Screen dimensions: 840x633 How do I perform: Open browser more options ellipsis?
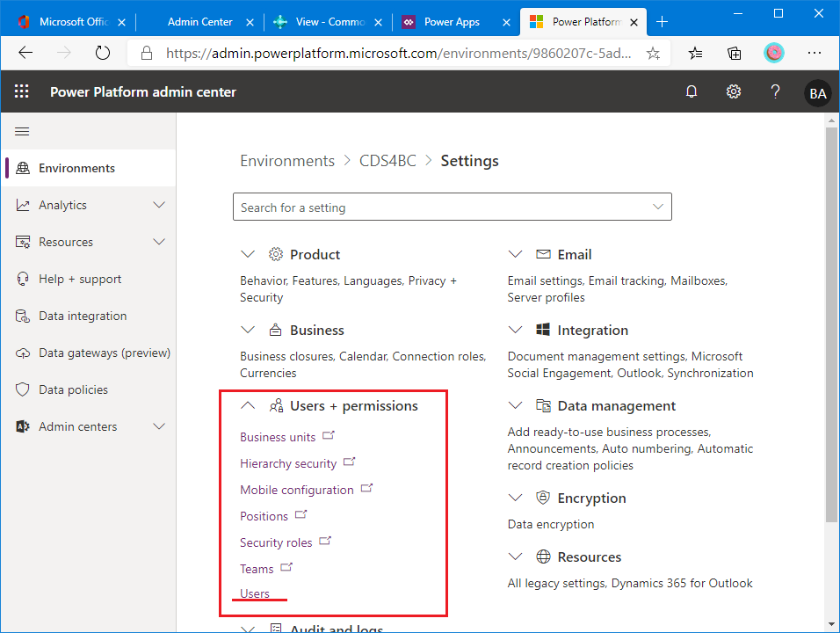(x=815, y=53)
